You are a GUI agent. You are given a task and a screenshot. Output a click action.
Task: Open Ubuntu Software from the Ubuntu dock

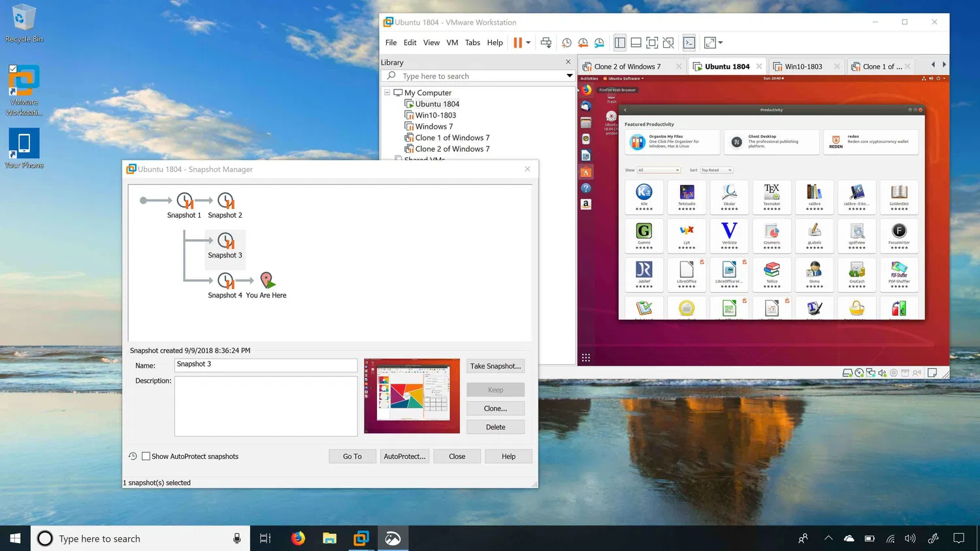click(586, 173)
